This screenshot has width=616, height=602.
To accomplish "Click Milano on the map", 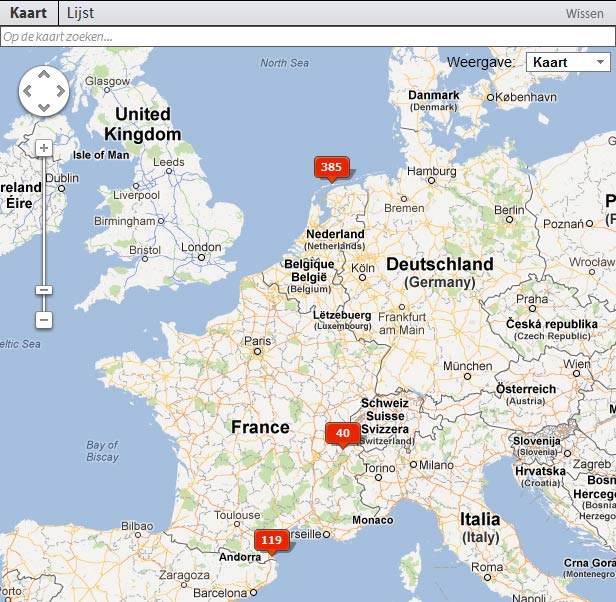I will click(436, 465).
